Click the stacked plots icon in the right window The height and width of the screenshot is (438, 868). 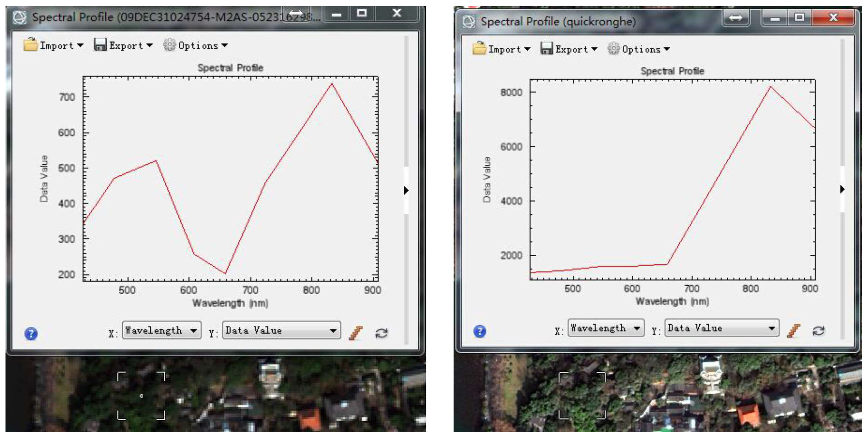click(793, 330)
